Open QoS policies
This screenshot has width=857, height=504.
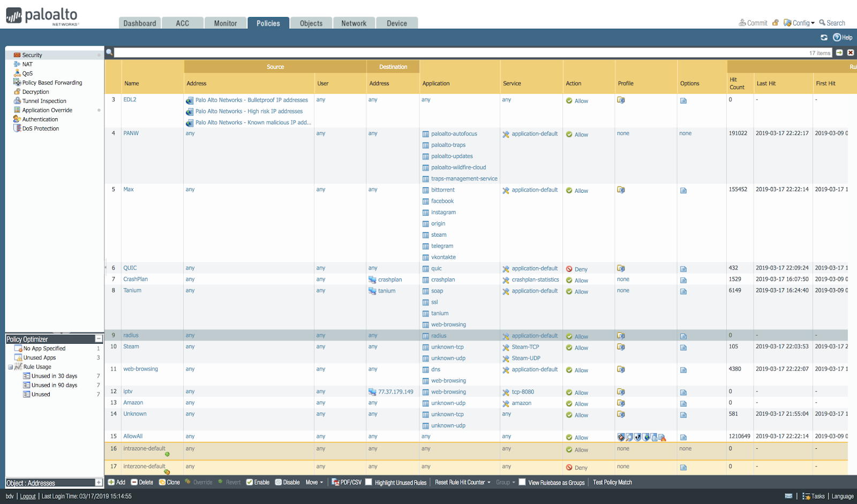(x=27, y=73)
